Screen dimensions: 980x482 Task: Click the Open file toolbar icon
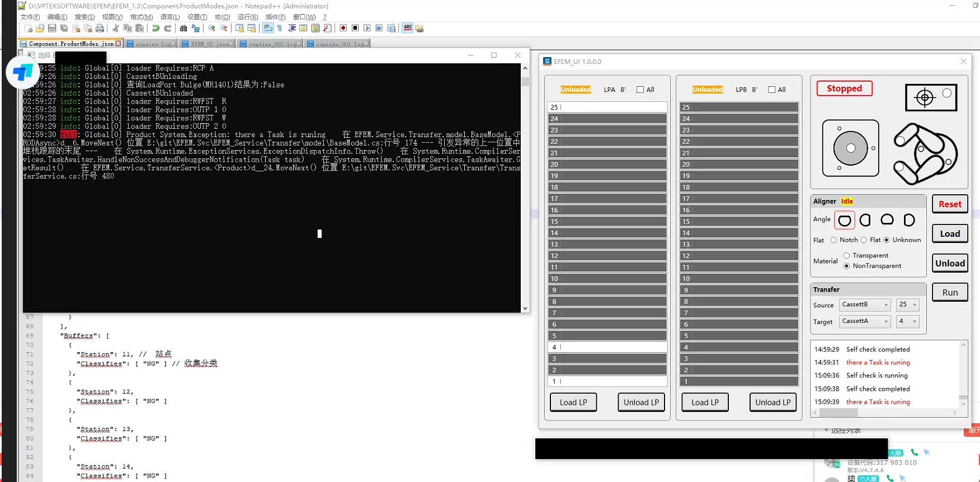[40, 28]
